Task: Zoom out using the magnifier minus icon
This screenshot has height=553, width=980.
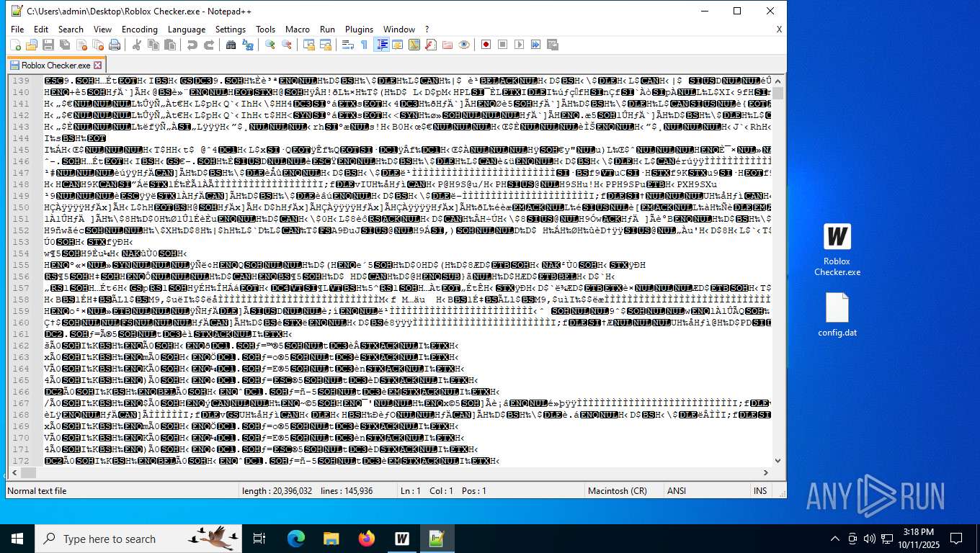Action: point(287,45)
